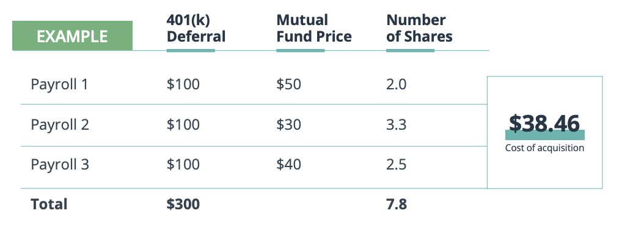Viewport: 644px width, 235px height.
Task: Click the Total row label
Action: 49,204
